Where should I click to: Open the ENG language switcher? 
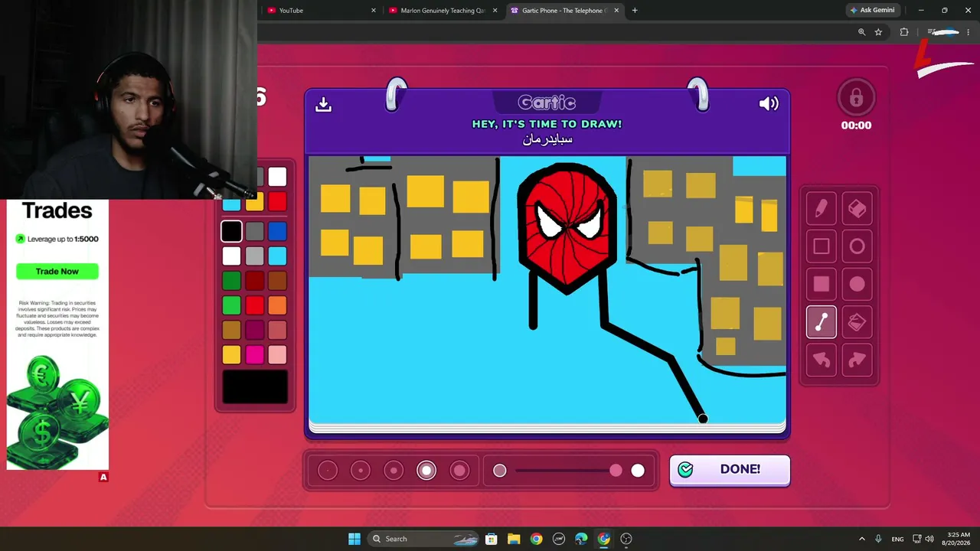point(897,539)
